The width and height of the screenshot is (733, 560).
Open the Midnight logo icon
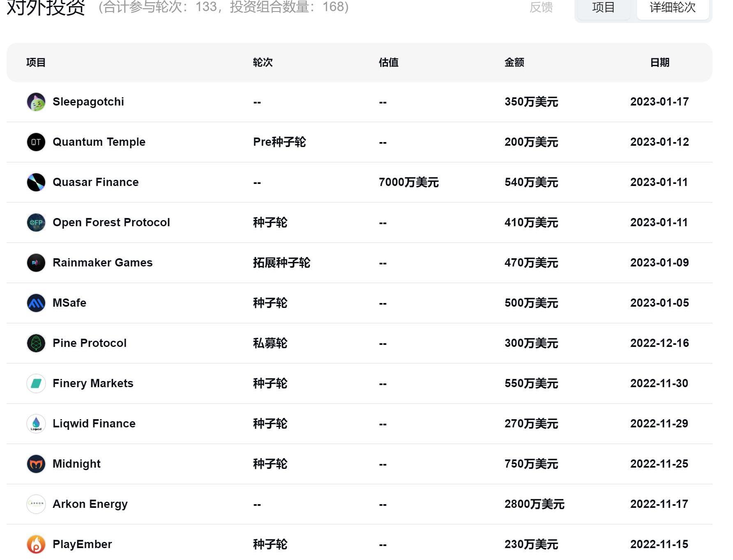36,464
